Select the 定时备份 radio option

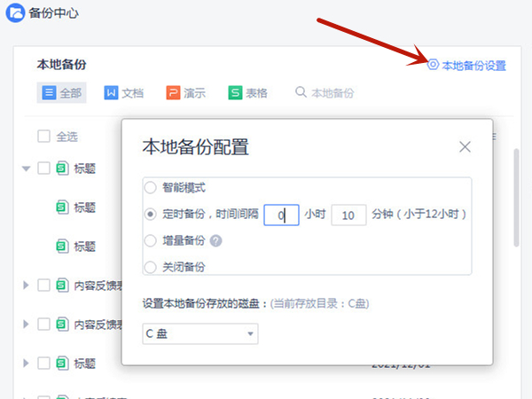tap(151, 215)
